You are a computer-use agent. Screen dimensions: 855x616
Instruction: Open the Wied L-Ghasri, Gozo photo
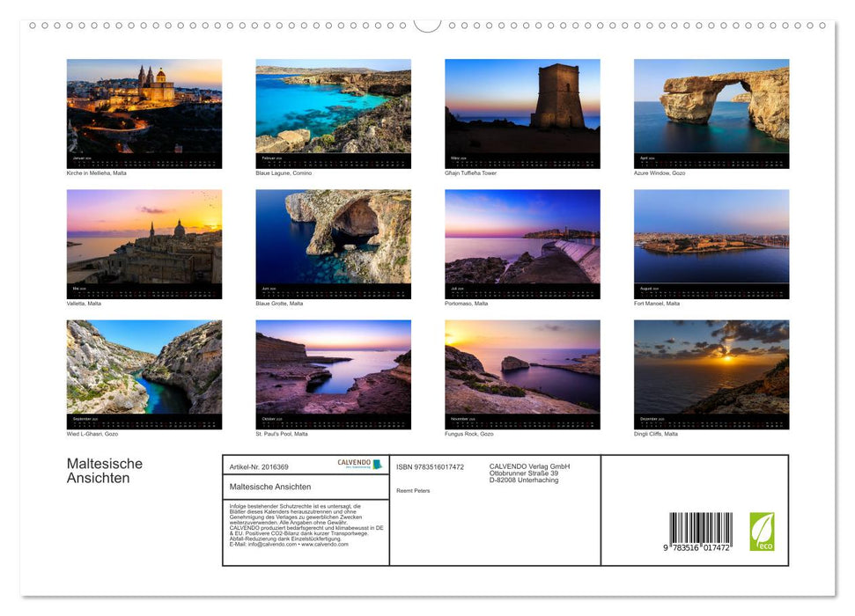click(144, 369)
